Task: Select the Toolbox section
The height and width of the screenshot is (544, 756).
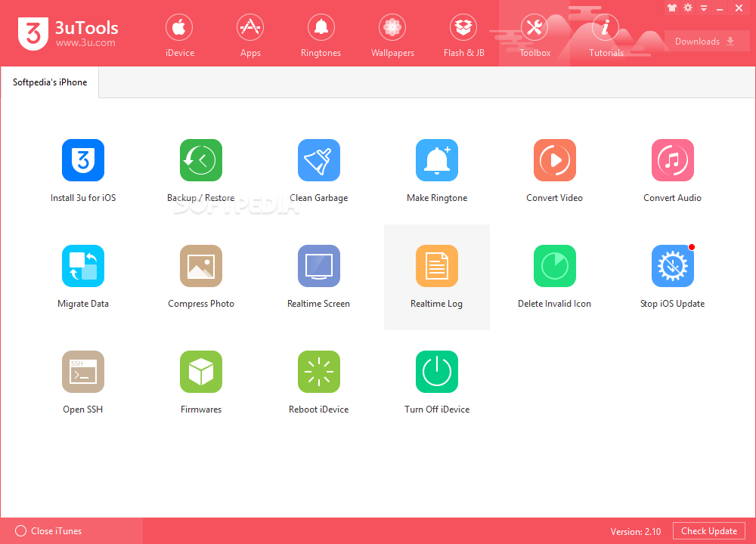Action: 534,35
